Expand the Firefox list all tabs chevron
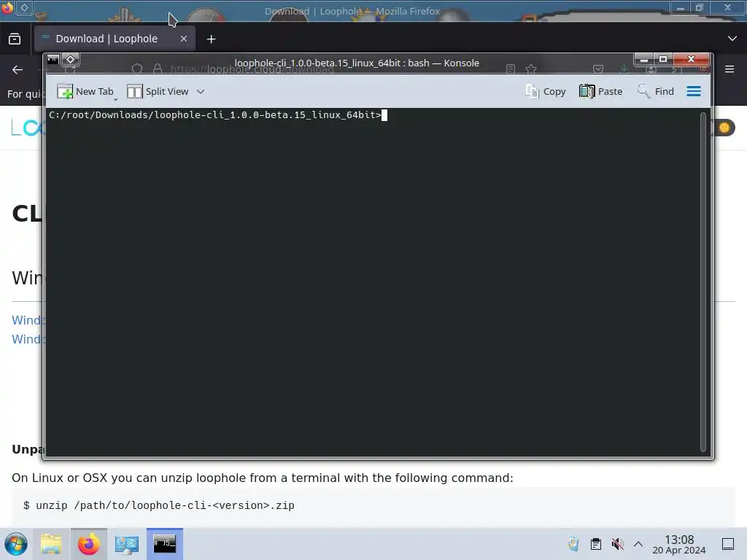Image resolution: width=747 pixels, height=560 pixels. click(732, 39)
